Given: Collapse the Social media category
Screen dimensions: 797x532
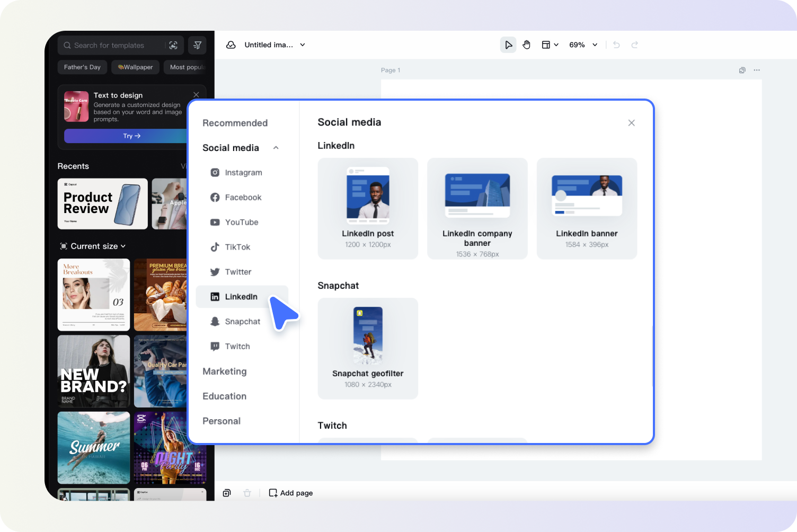Looking at the screenshot, I should tap(276, 148).
